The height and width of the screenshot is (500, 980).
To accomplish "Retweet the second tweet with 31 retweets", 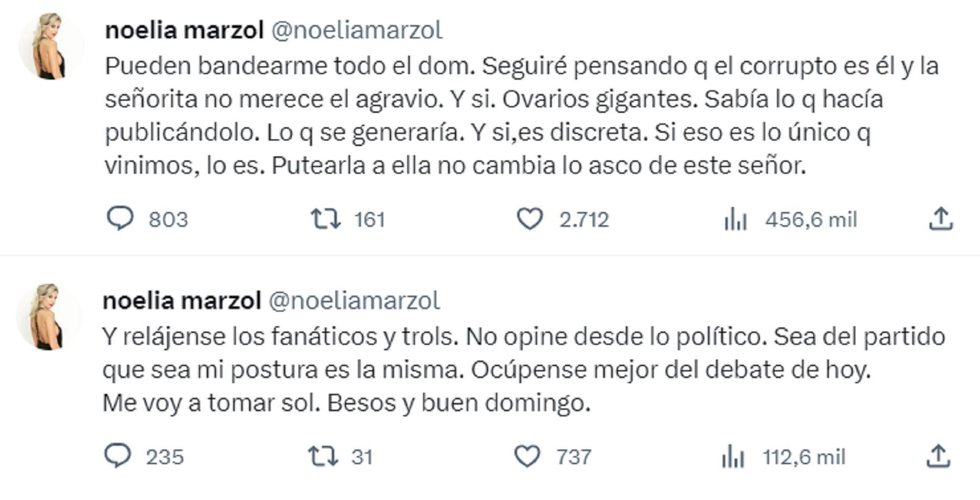I will (323, 456).
